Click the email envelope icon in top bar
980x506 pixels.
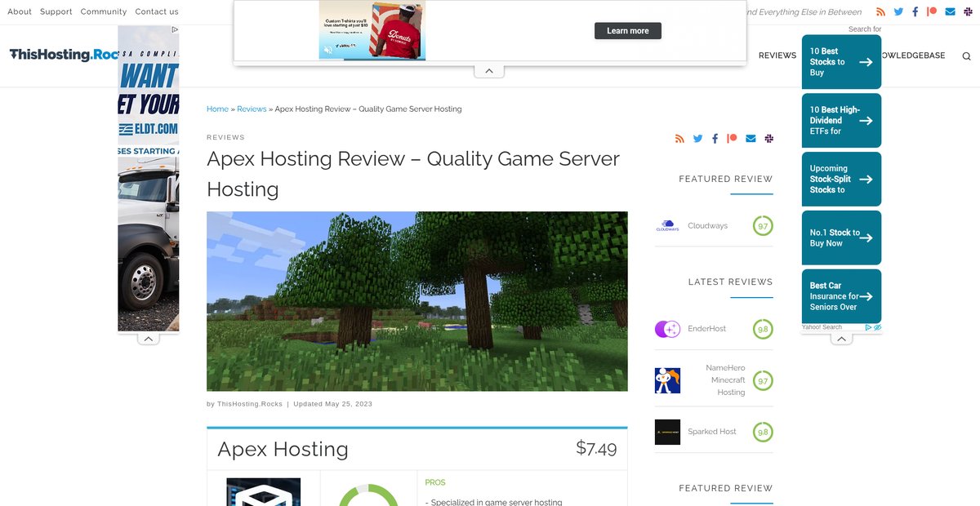[x=950, y=12]
